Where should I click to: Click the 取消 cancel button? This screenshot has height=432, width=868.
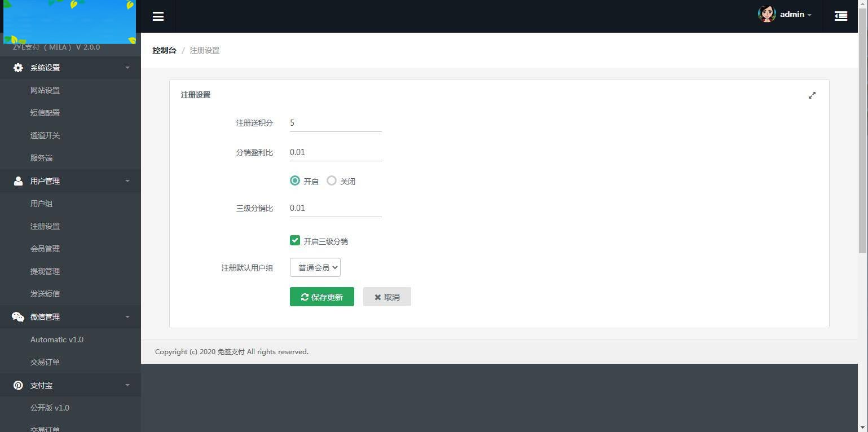click(387, 297)
